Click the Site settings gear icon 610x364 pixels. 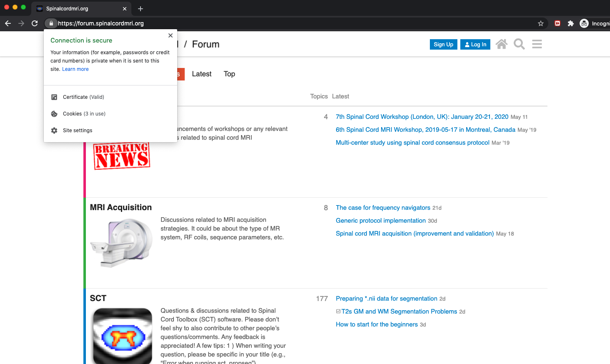(54, 131)
